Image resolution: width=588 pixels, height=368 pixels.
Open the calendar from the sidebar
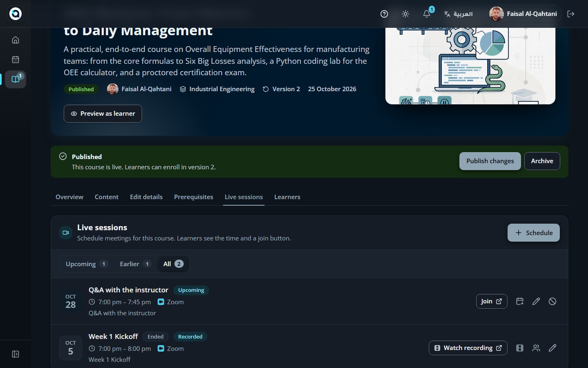(x=16, y=59)
